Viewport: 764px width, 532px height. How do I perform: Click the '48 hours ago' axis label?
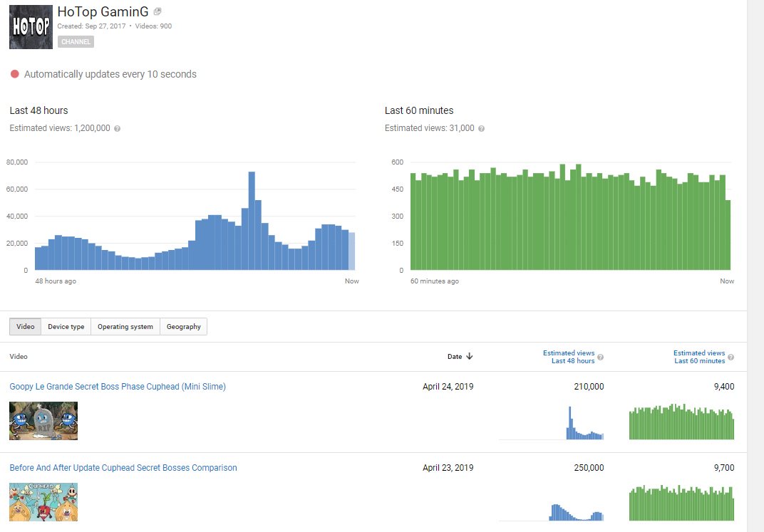tap(56, 281)
